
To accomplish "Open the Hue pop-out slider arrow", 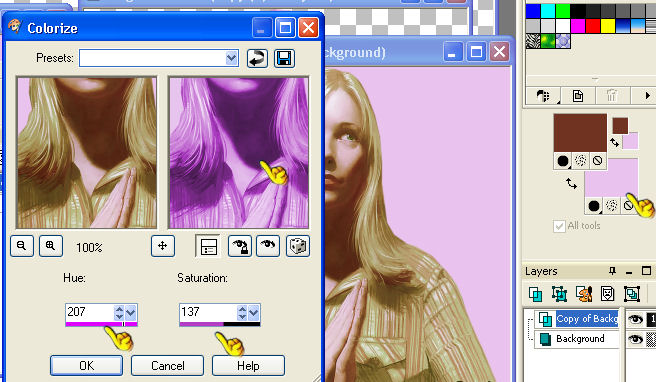I will (131, 312).
